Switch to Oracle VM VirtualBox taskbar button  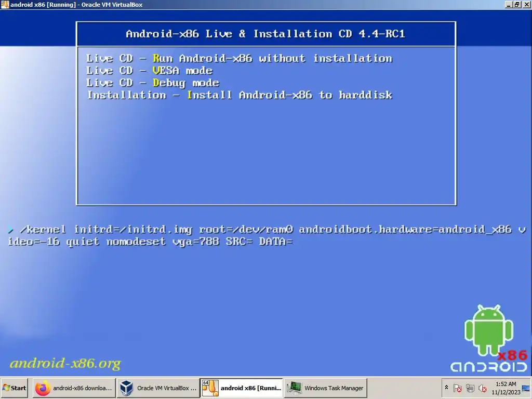pyautogui.click(x=158, y=388)
